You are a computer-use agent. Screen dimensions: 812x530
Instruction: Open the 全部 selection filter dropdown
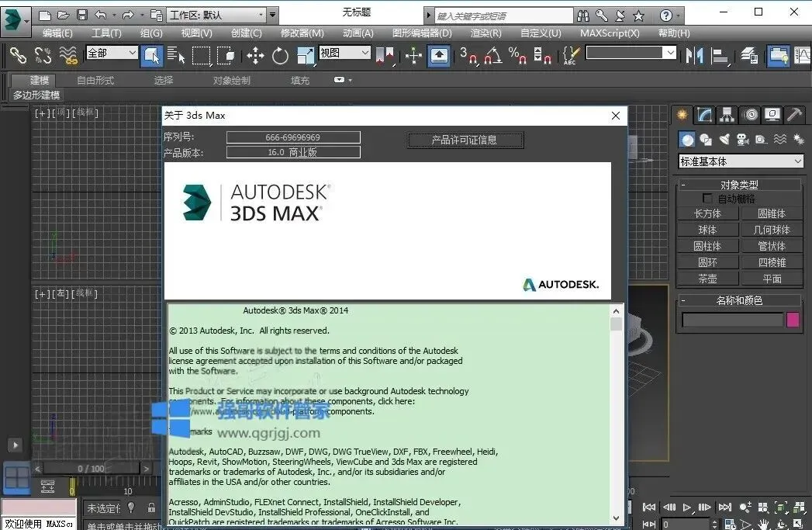112,53
